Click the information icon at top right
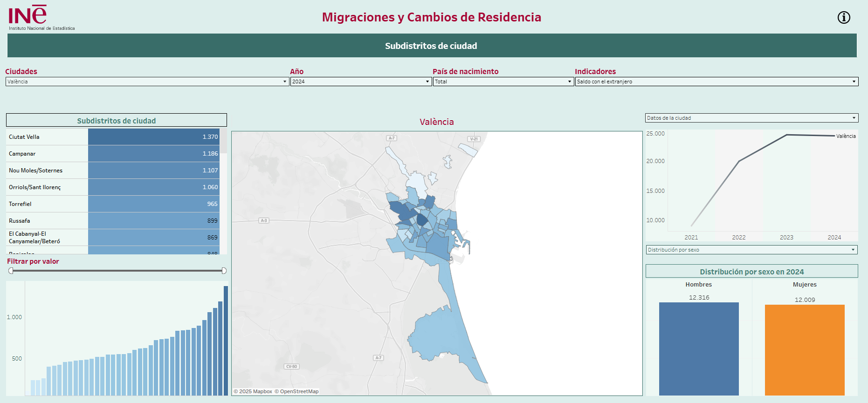Viewport: 868px width, 403px height. coord(844,18)
